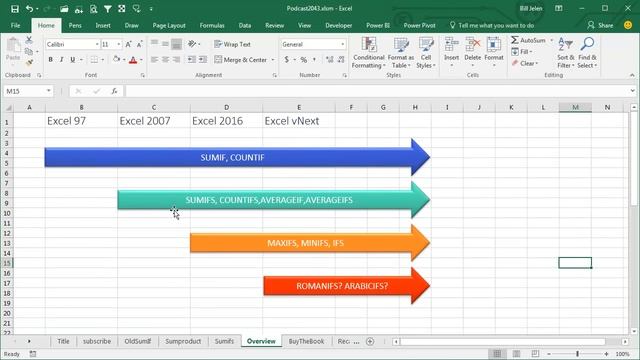Open the Power Pivot tab
Viewport: 640px width, 360px height.
(x=419, y=25)
